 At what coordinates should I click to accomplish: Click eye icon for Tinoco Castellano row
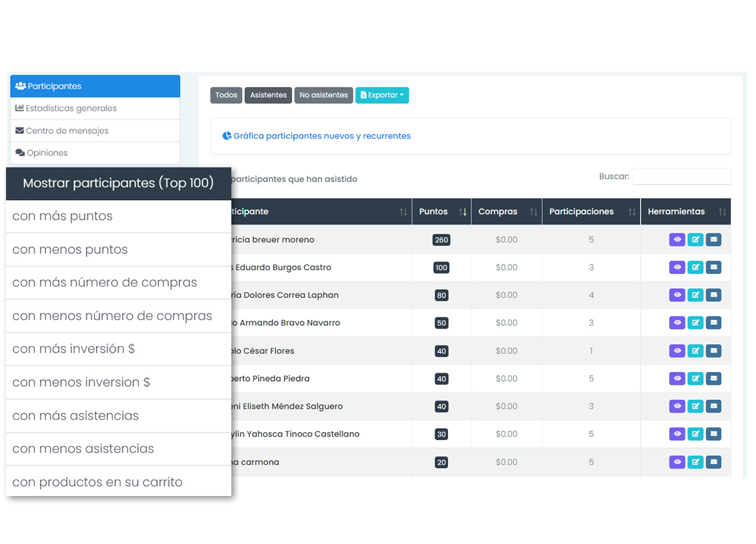677,434
